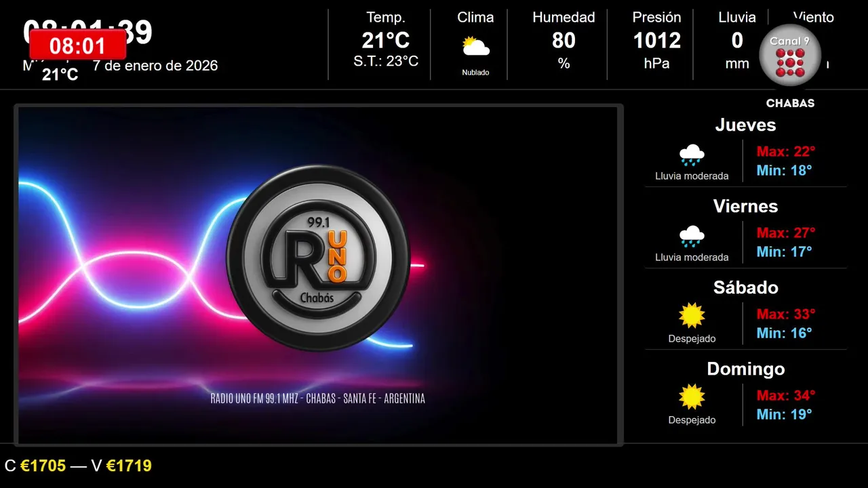This screenshot has width=868, height=488.
Task: Click the 'Domingo' forecast day title
Action: pos(745,369)
